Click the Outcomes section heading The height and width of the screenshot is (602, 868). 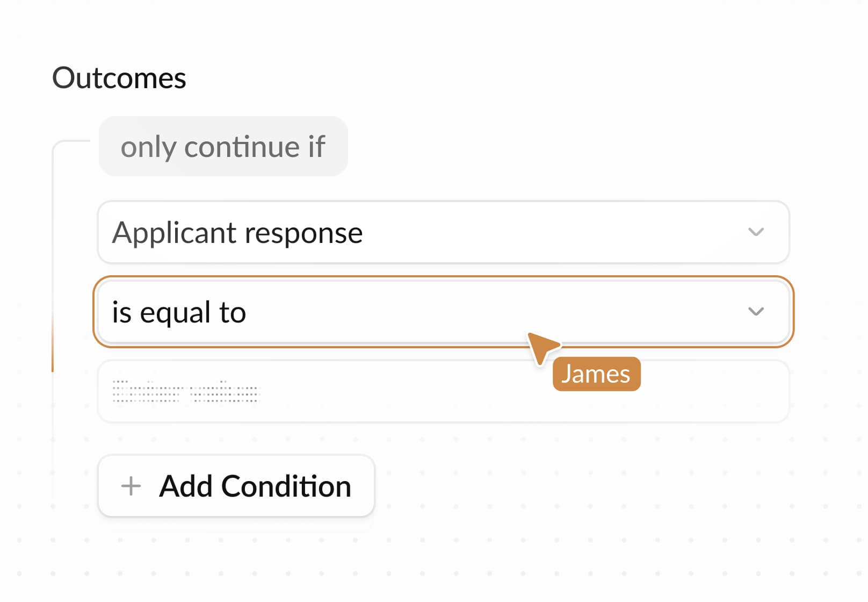[119, 78]
